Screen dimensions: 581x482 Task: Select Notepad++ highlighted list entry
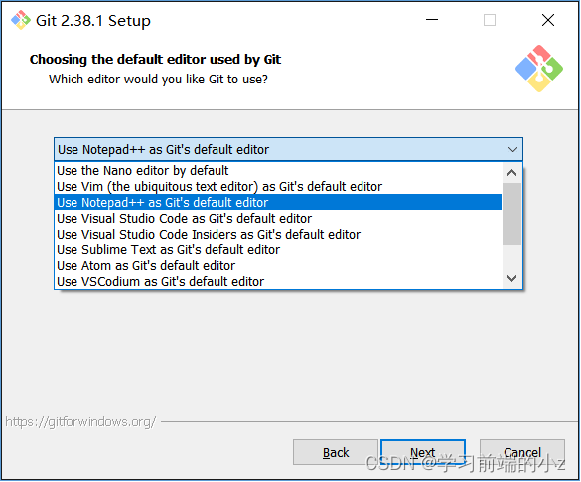click(278, 203)
